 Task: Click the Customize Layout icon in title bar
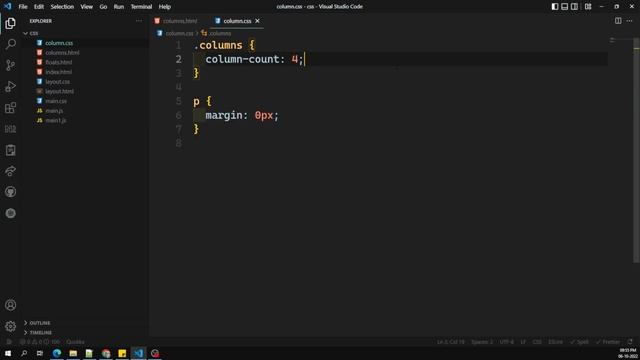(x=588, y=7)
